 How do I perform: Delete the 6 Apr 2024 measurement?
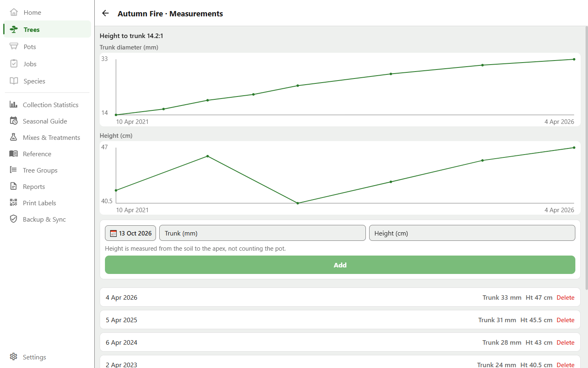click(x=565, y=343)
